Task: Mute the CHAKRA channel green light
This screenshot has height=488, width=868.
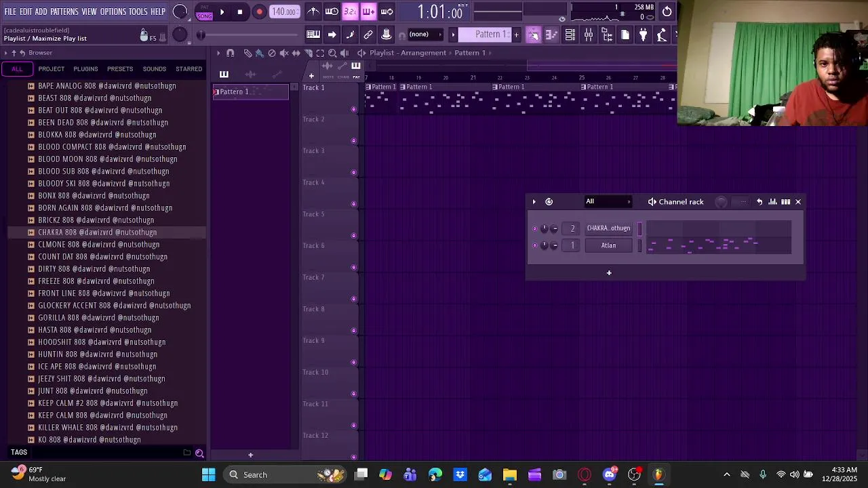Action: click(x=534, y=228)
